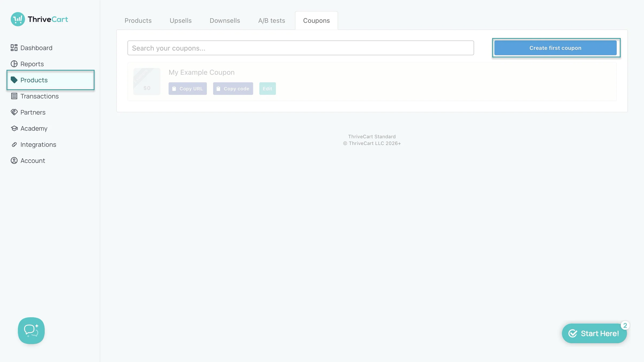Click the Partners handshake icon
Viewport: 644px width, 362px height.
pyautogui.click(x=14, y=112)
